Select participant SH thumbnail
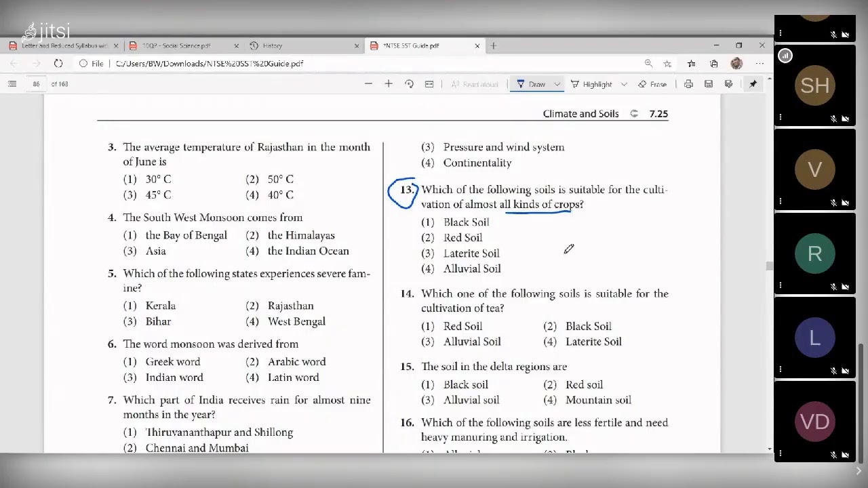The height and width of the screenshot is (488, 868). 815,85
